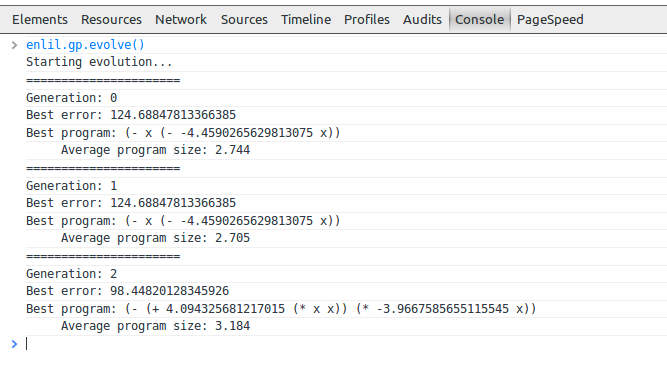
Task: Open the PageSpeed tab
Action: click(550, 20)
